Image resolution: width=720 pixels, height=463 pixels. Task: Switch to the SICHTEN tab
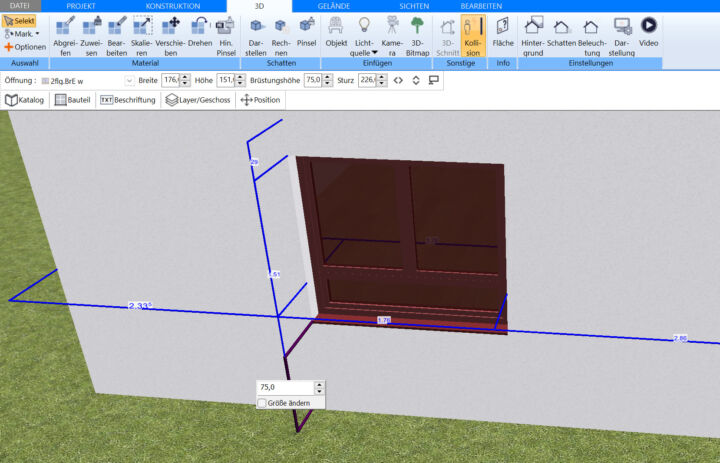point(414,6)
